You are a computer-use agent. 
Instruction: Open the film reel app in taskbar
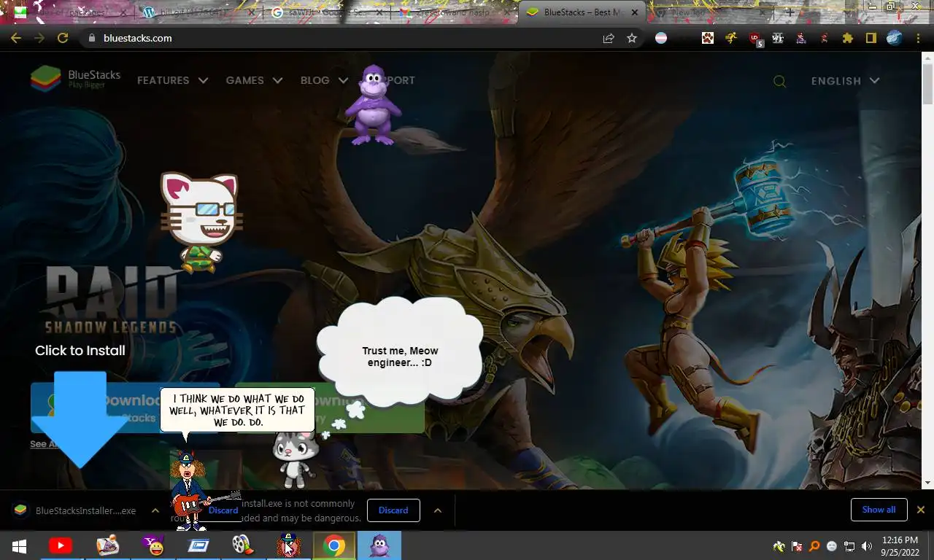click(x=242, y=545)
